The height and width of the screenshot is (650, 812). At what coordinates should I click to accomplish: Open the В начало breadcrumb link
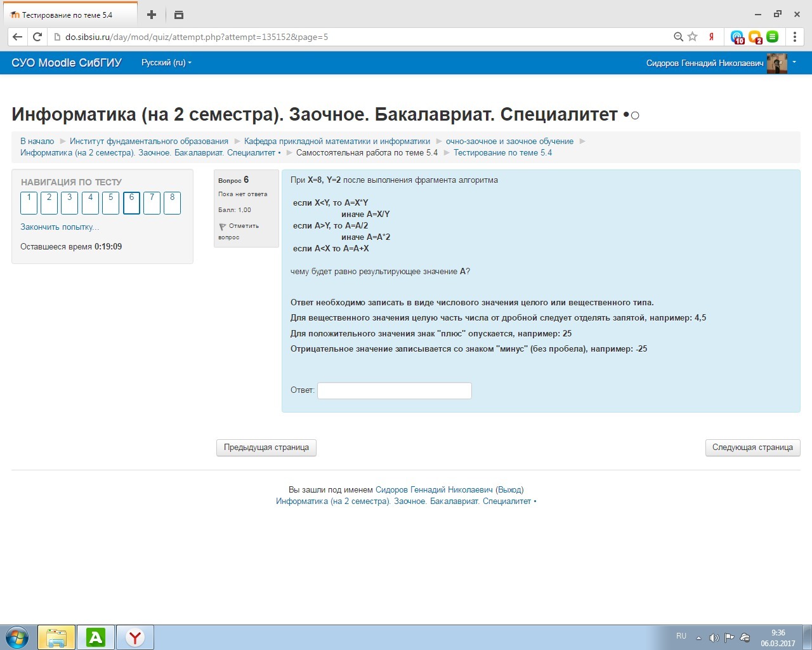click(x=37, y=142)
